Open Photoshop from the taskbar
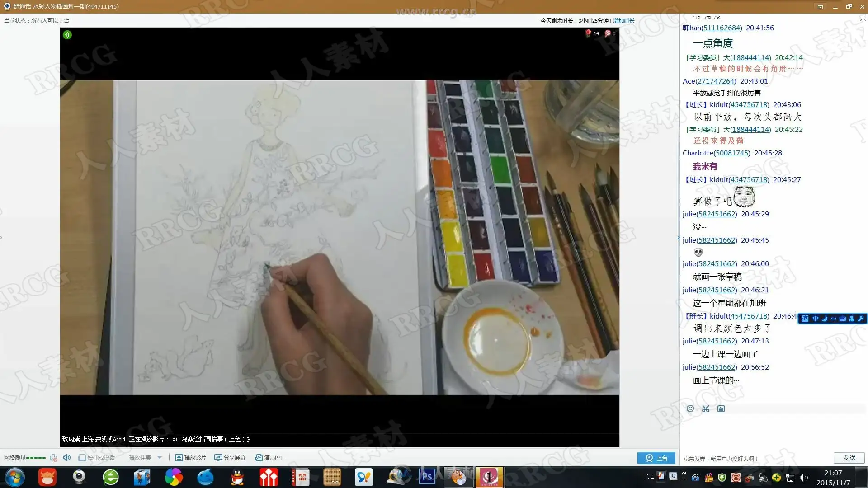The height and width of the screenshot is (488, 868). pos(427,477)
